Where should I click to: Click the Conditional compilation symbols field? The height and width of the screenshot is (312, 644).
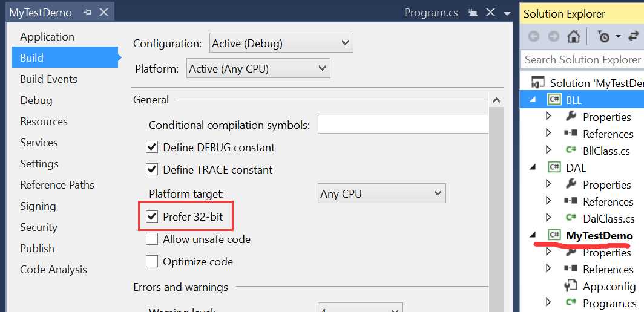[x=403, y=125]
